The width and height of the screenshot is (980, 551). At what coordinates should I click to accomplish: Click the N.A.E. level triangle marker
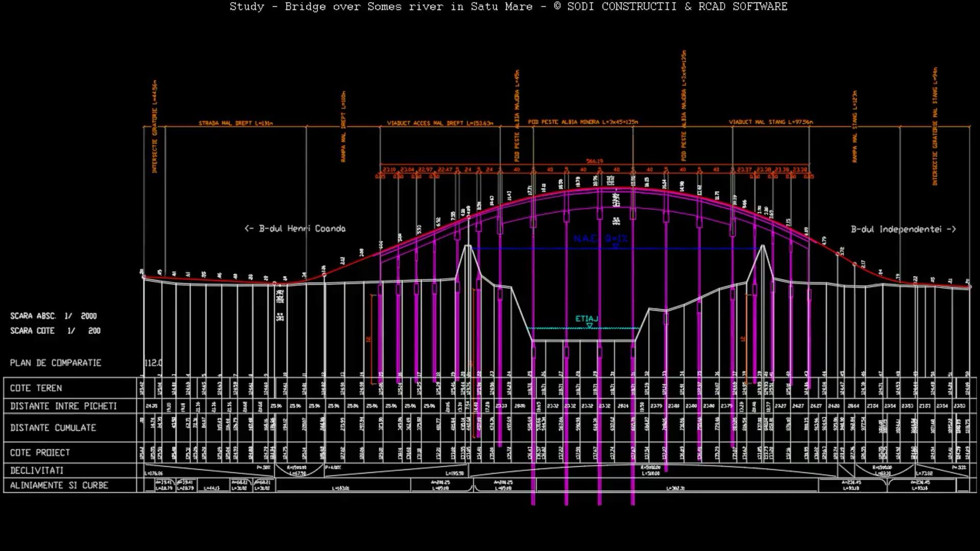coord(616,246)
